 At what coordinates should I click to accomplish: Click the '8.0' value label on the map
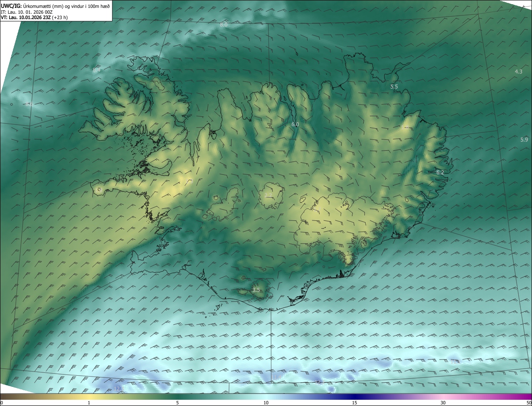pos(224,25)
